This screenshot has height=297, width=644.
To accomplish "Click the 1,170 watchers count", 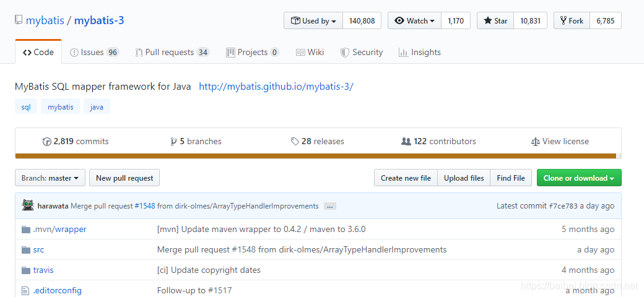I will [x=456, y=20].
